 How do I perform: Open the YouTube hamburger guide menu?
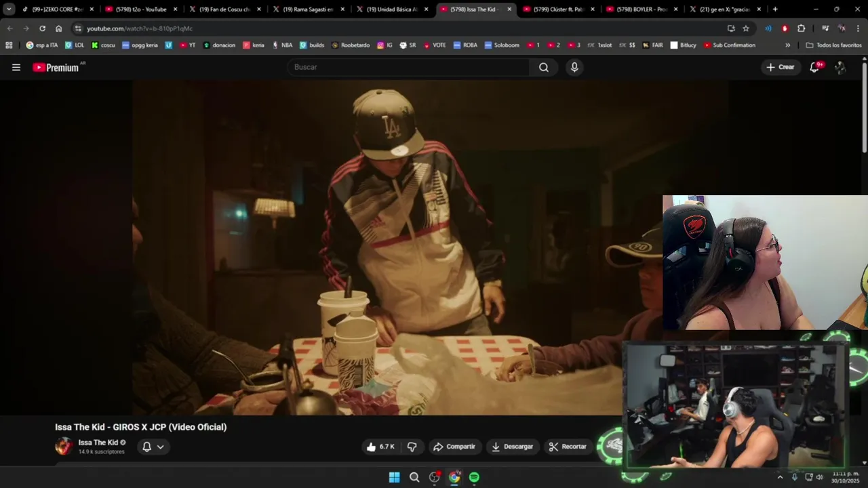coord(16,67)
